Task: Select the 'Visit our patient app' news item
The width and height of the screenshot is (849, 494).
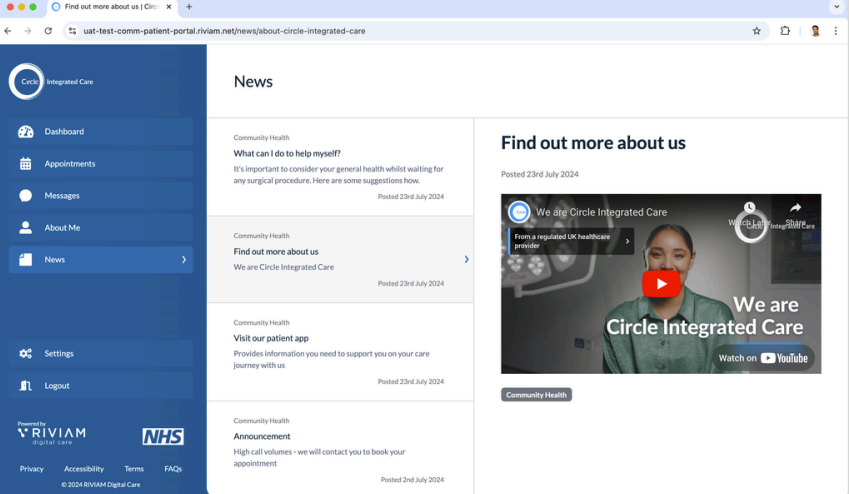Action: (x=270, y=338)
